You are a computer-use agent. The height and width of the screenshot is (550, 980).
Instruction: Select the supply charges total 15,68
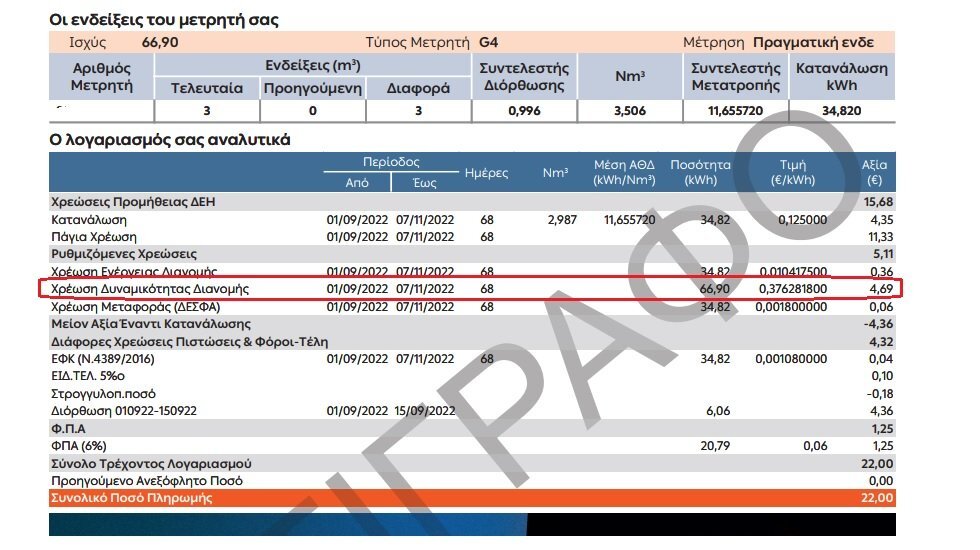(878, 202)
